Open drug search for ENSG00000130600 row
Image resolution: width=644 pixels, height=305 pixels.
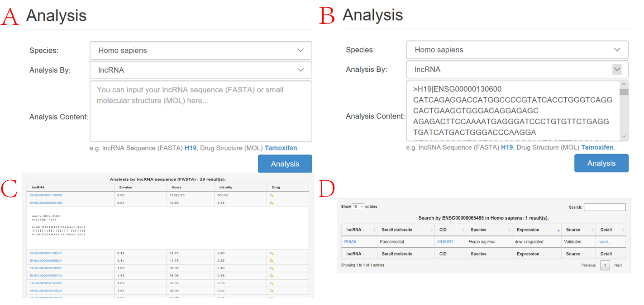(272, 195)
